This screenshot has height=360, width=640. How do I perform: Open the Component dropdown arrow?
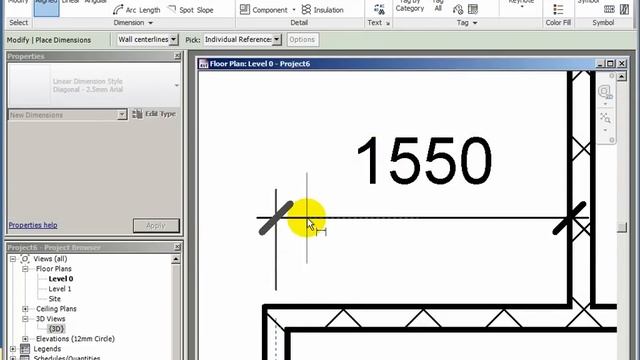click(294, 10)
